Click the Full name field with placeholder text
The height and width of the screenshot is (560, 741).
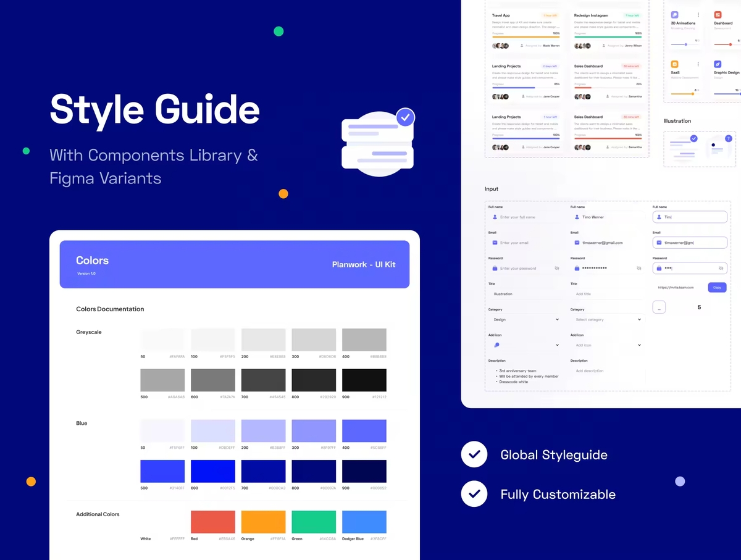click(x=525, y=217)
